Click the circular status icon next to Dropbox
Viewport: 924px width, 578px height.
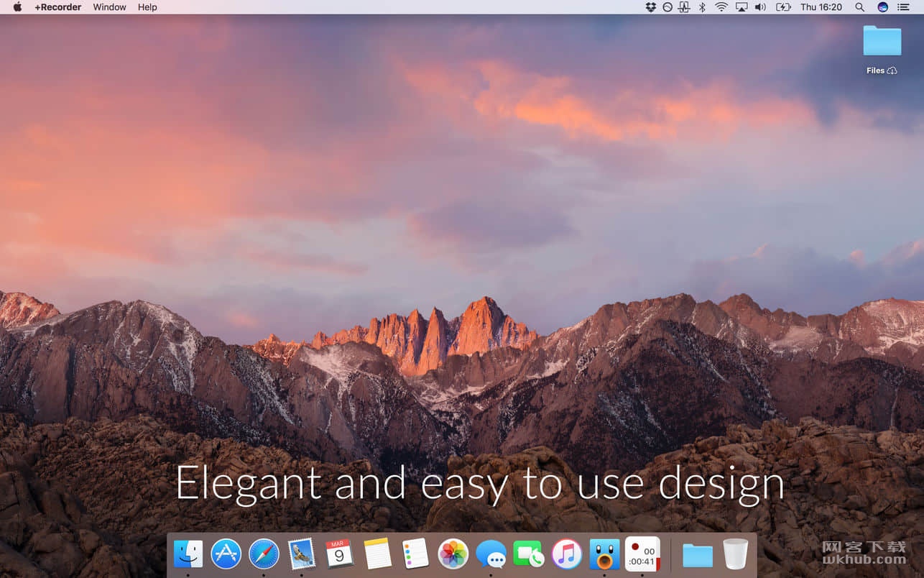tap(667, 7)
